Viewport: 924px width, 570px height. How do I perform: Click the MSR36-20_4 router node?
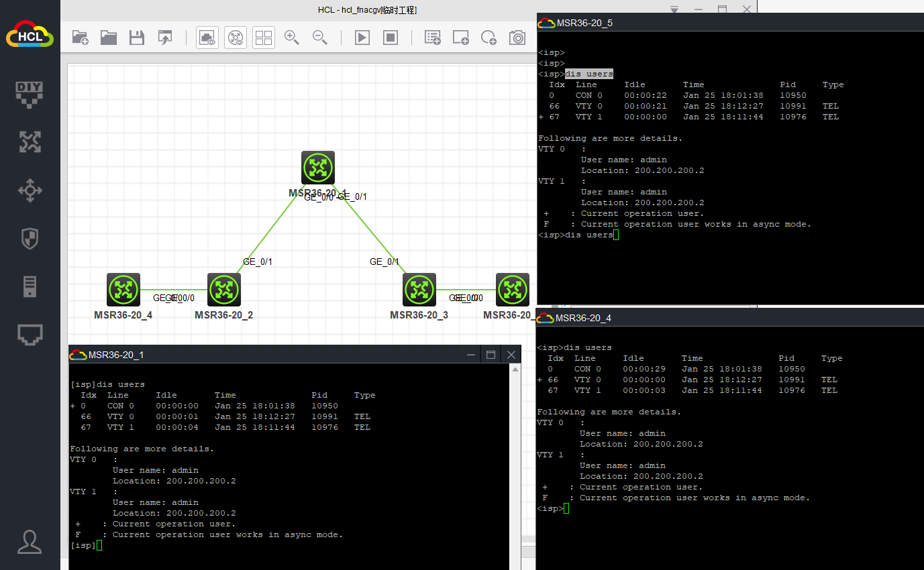(123, 290)
